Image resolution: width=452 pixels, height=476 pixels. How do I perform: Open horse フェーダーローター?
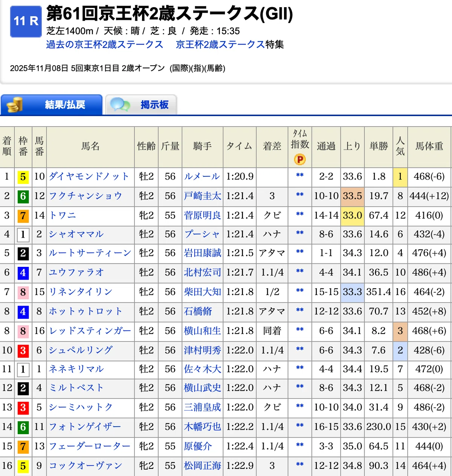click(90, 446)
